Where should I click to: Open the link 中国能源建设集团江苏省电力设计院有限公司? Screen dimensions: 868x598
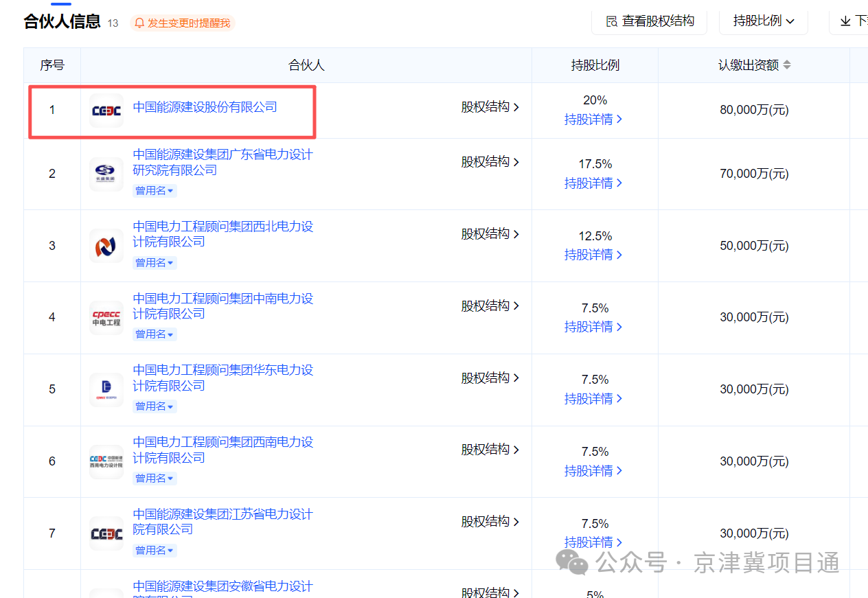pyautogui.click(x=222, y=522)
